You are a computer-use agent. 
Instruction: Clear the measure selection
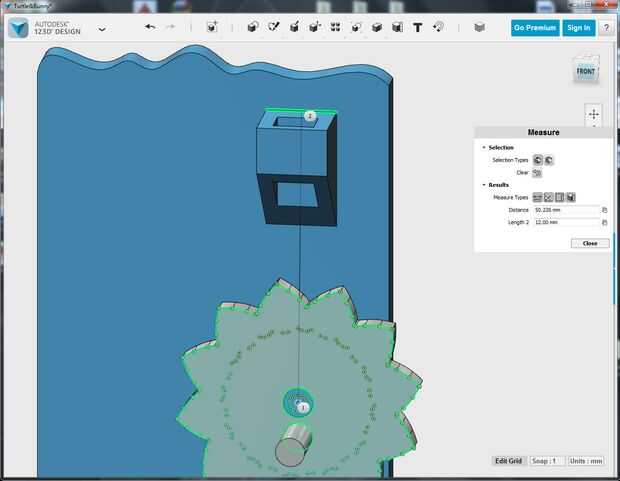(537, 172)
